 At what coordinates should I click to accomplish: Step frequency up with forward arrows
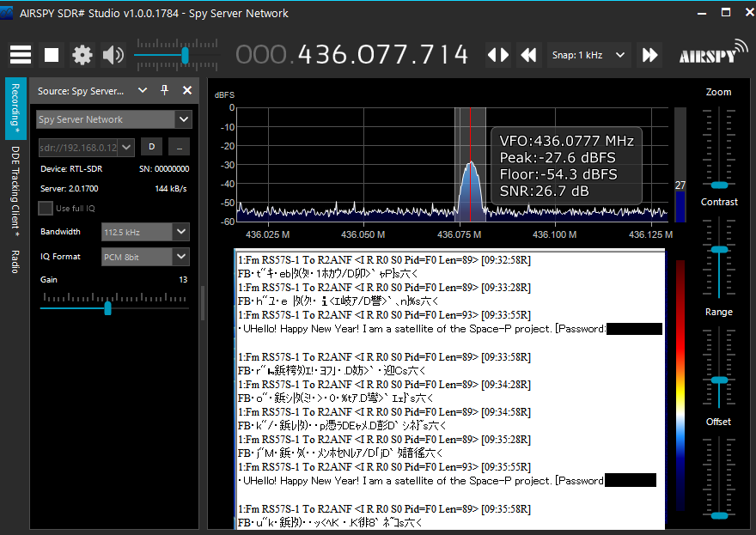click(650, 55)
